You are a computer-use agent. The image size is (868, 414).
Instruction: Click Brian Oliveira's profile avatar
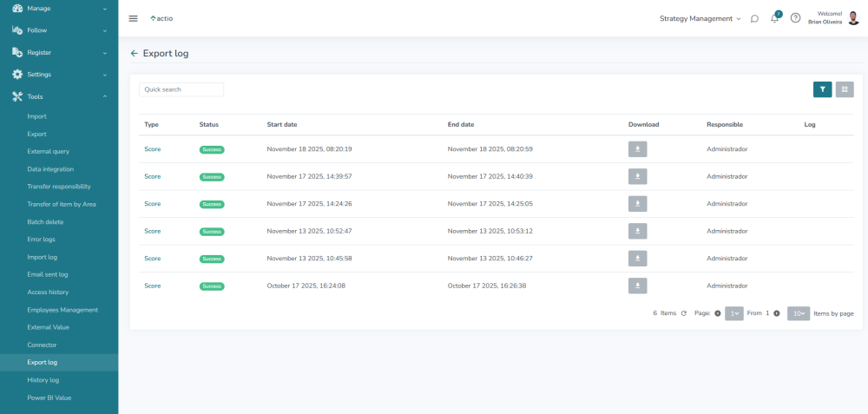coord(853,18)
